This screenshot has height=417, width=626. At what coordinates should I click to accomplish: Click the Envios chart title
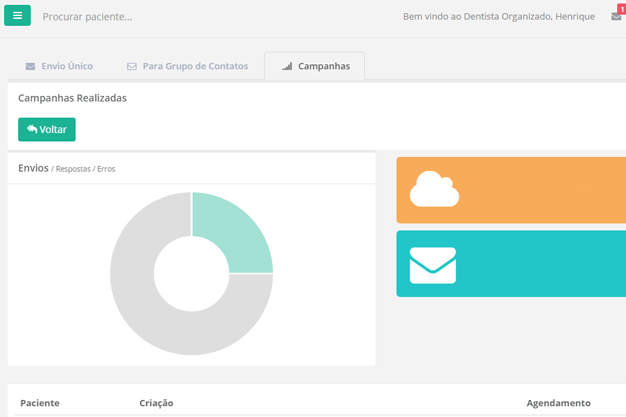33,168
